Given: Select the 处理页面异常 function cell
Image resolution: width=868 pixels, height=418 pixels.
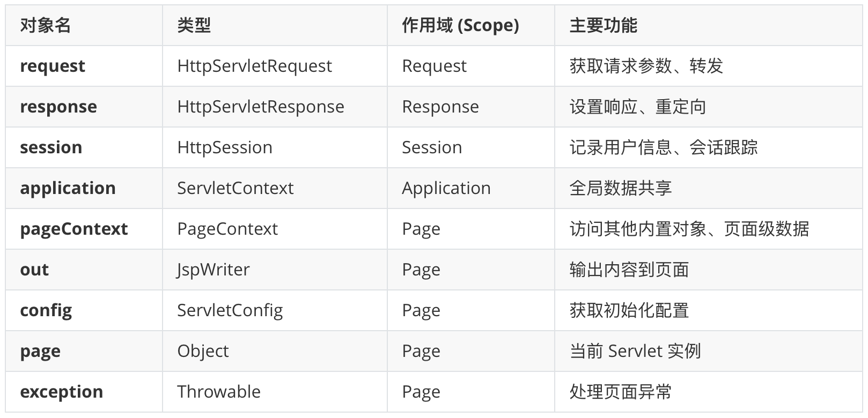Looking at the screenshot, I should (x=620, y=392).
